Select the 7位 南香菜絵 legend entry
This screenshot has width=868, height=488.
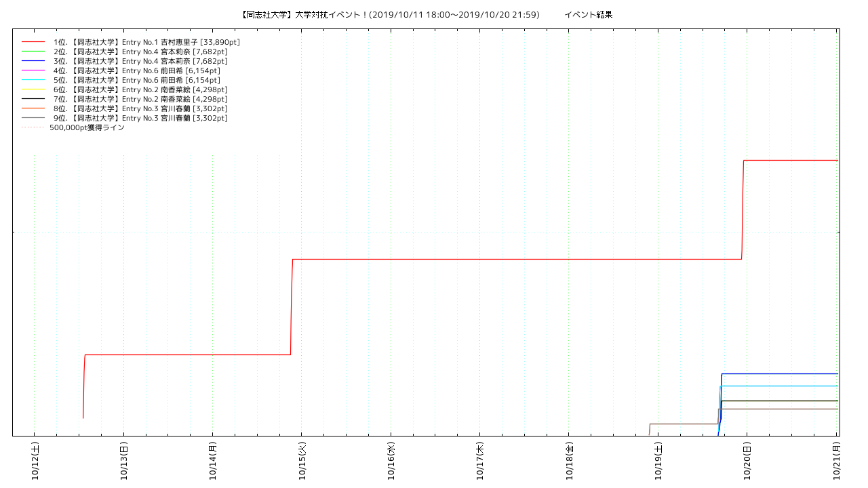pos(140,99)
